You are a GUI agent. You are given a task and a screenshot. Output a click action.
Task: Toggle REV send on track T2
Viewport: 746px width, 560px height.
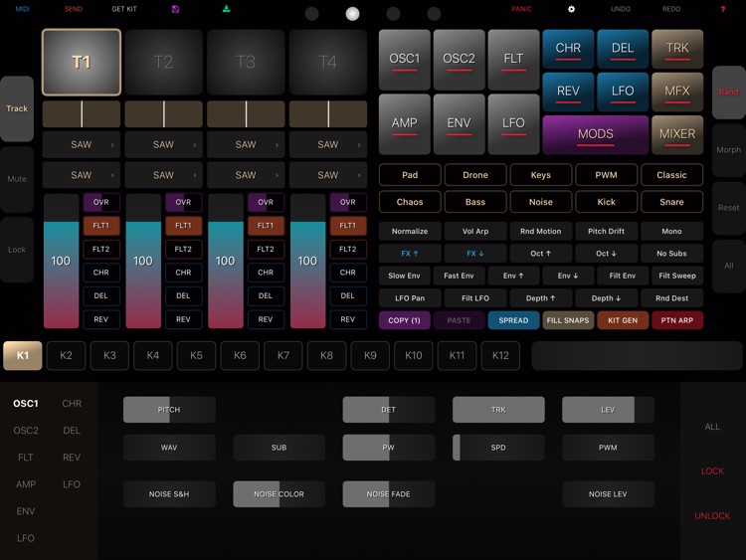pyautogui.click(x=183, y=319)
